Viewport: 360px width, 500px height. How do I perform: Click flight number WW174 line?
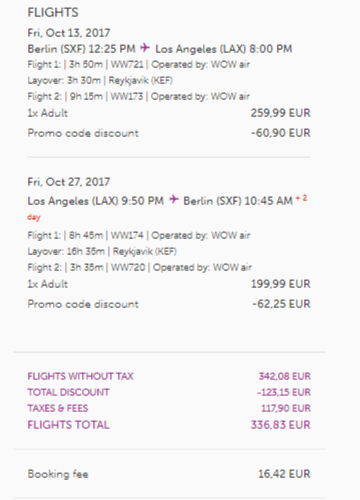[139, 235]
